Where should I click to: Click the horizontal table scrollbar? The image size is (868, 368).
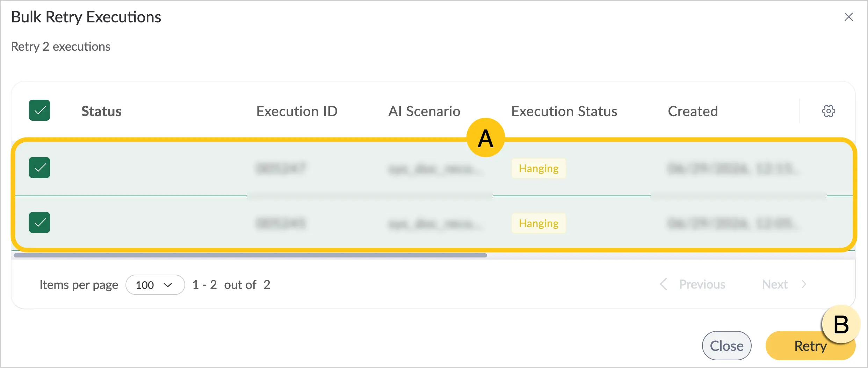pos(250,255)
